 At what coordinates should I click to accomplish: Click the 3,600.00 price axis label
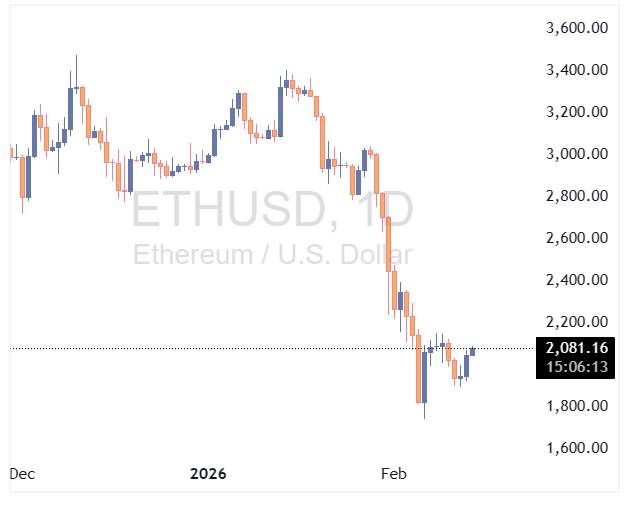(x=579, y=28)
